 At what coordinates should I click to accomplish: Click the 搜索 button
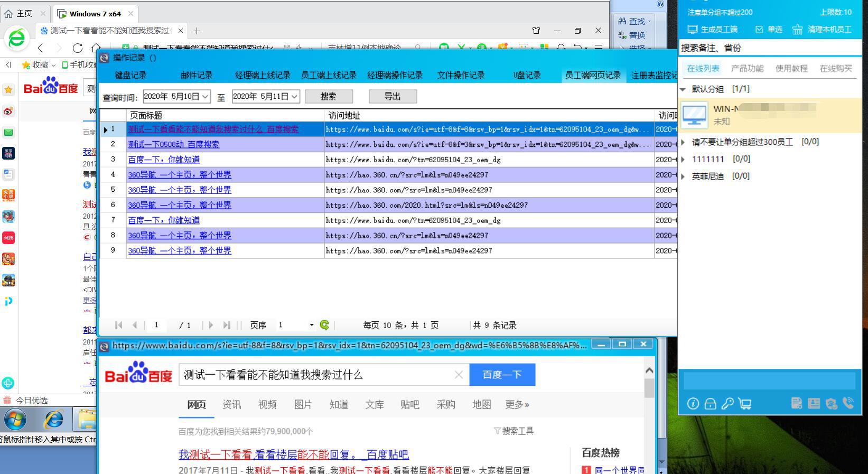coord(328,96)
